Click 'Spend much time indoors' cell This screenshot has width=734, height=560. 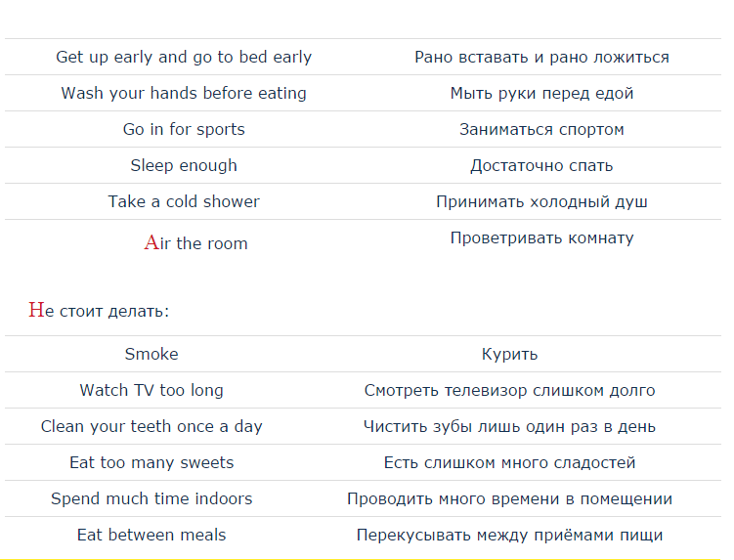pos(151,498)
